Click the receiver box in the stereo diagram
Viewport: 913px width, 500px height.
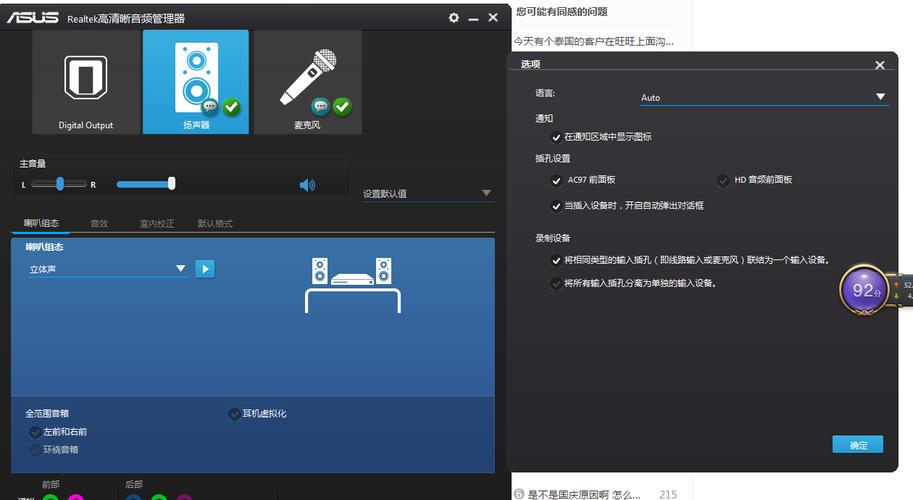coord(352,279)
